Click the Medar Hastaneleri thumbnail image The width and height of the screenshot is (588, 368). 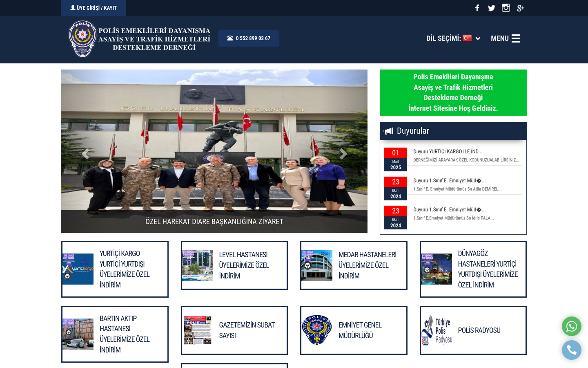pyautogui.click(x=317, y=265)
